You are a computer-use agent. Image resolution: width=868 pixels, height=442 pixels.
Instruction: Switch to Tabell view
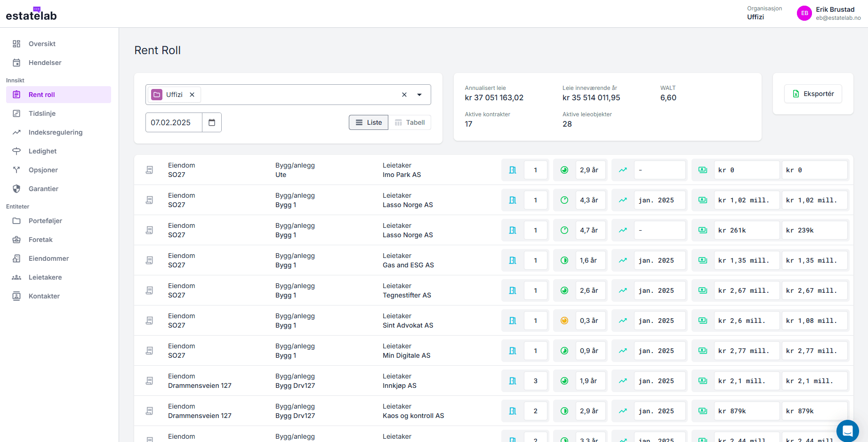(410, 122)
